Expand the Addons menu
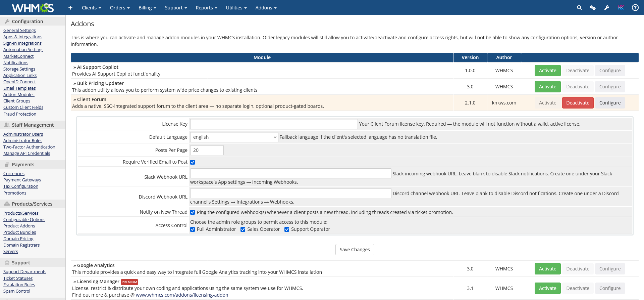 tap(266, 8)
